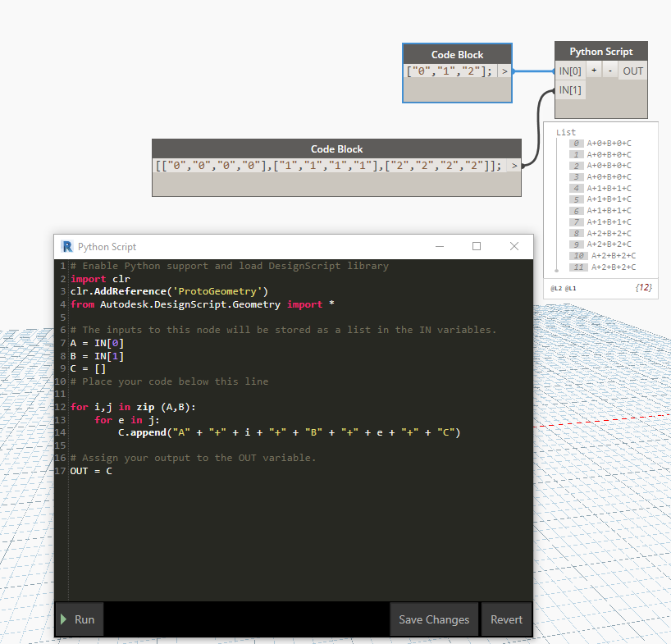The height and width of the screenshot is (644, 671).
Task: Click the > output port of the lower Code Block
Action: tap(515, 165)
